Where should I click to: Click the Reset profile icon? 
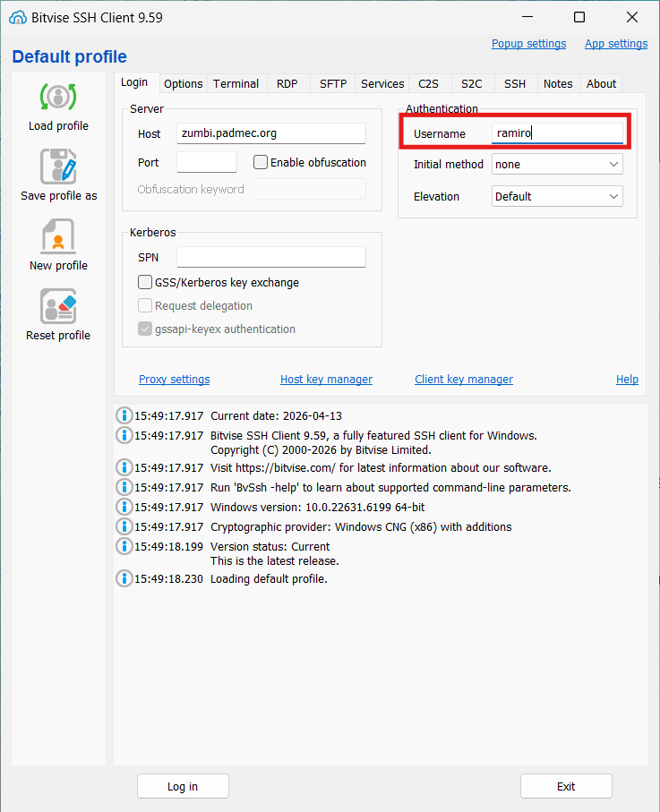[x=58, y=306]
